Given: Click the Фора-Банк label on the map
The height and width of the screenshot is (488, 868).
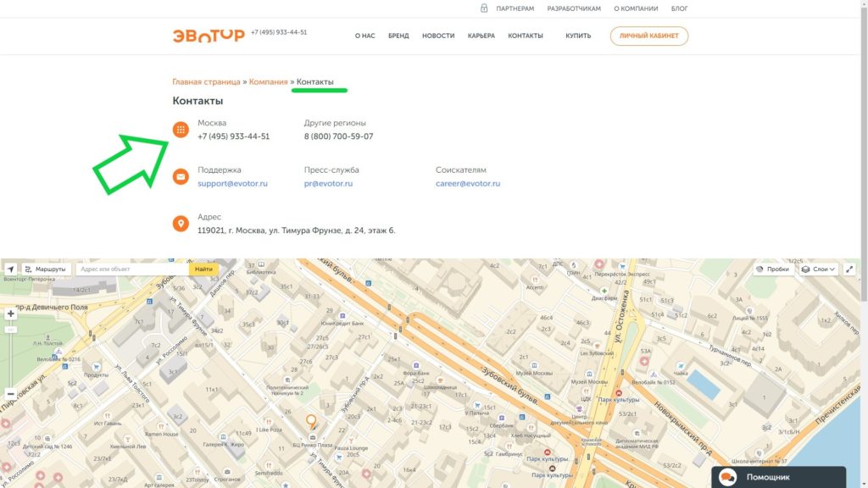Looking at the screenshot, I should (x=416, y=373).
